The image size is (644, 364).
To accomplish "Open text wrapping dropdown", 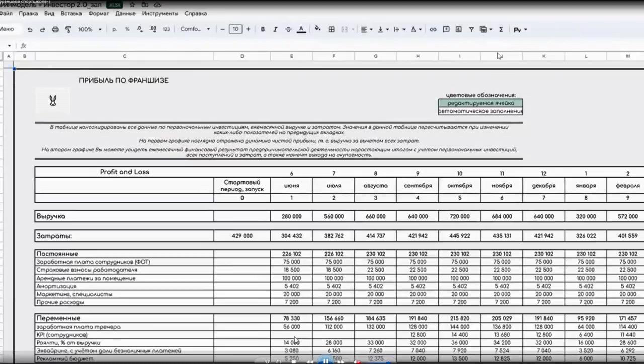I will tap(399, 29).
